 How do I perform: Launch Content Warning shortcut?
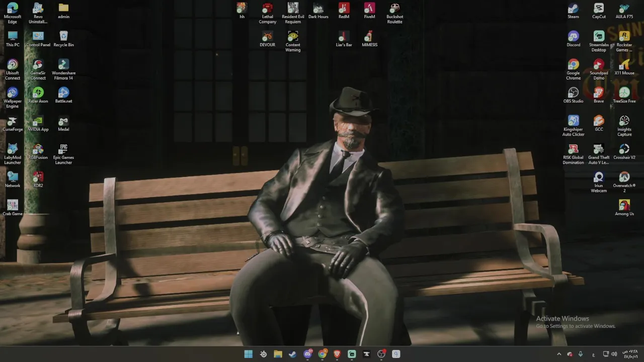[293, 41]
